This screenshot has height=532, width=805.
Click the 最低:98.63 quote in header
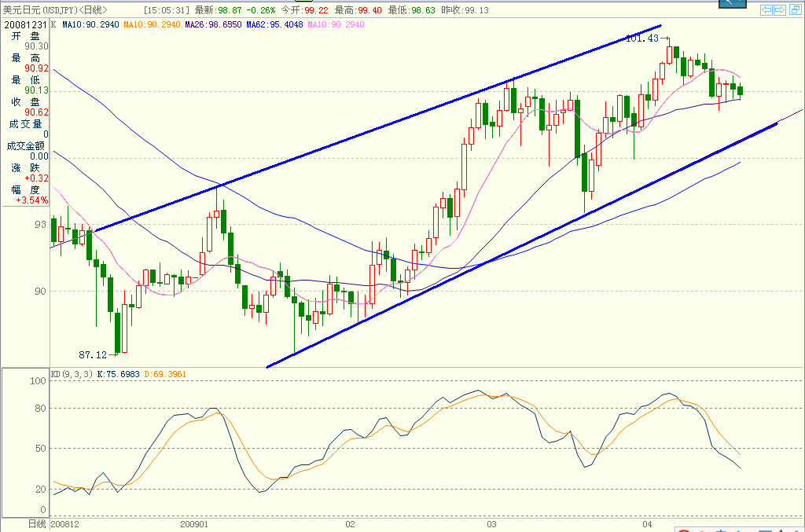(x=412, y=9)
